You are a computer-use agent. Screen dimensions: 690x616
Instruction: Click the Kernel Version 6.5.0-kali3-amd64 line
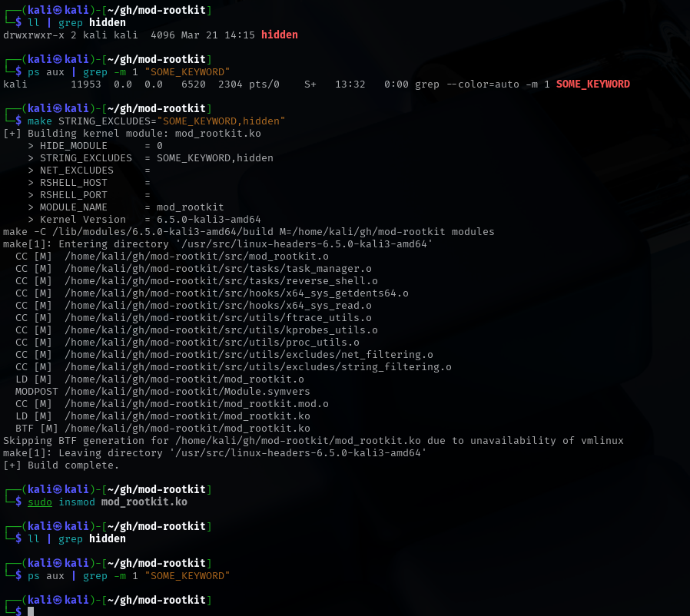tap(144, 220)
